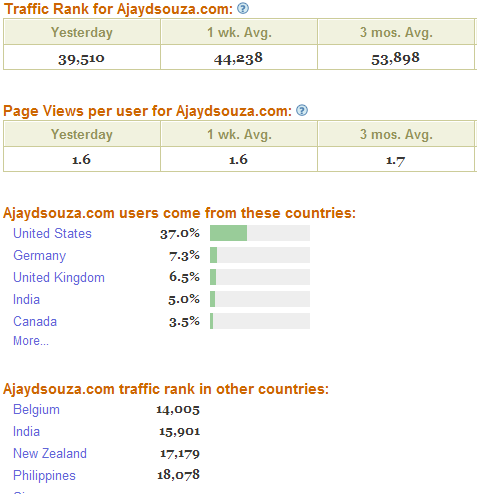Open the United States country link
The height and width of the screenshot is (494, 477).
point(52,233)
